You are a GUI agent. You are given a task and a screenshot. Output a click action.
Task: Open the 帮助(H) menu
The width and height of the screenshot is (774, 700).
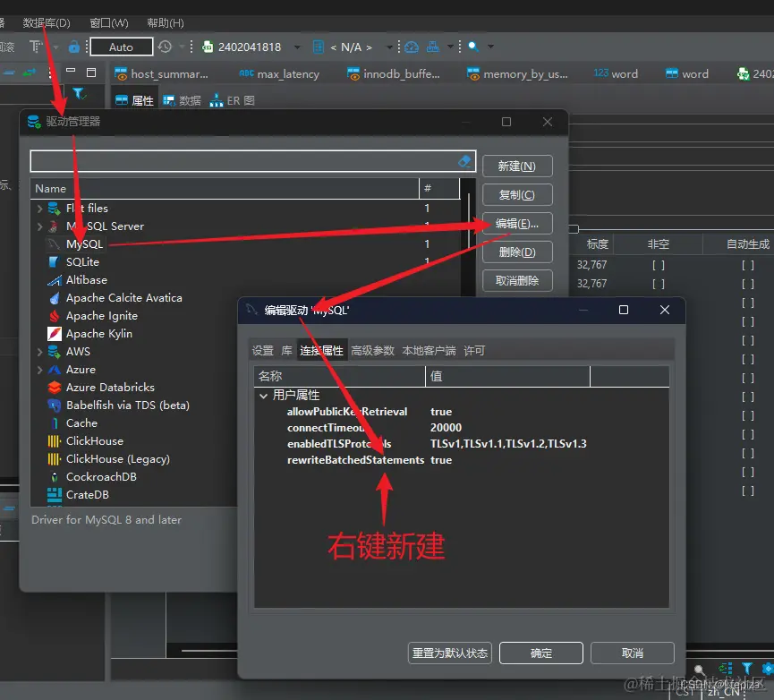pos(166,22)
